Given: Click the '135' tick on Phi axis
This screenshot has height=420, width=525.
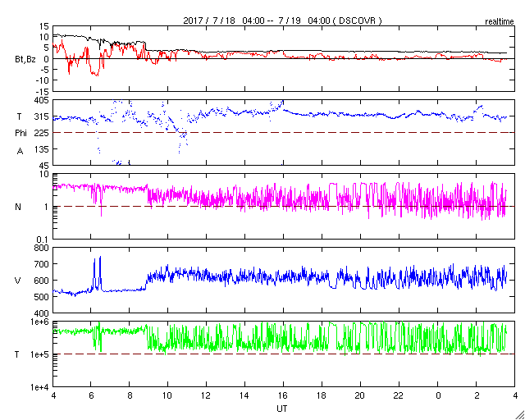Looking at the screenshot, I should (x=42, y=149).
